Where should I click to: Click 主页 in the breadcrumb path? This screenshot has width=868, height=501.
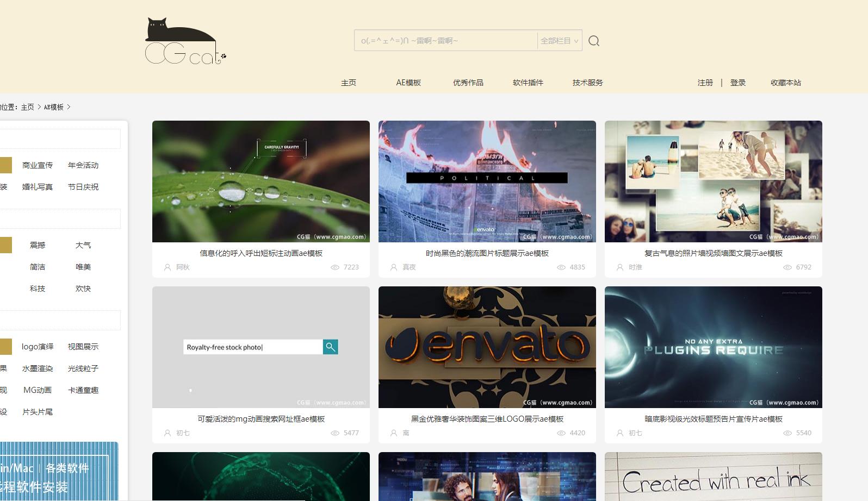[27, 107]
